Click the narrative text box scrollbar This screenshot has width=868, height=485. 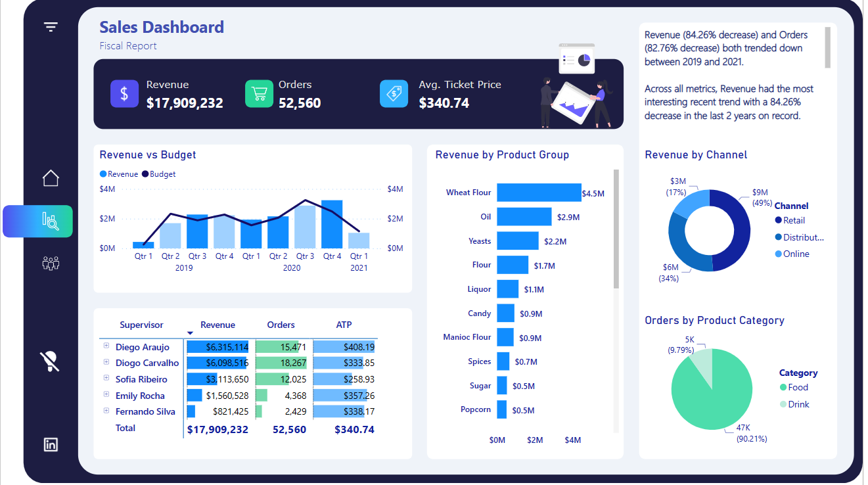coord(828,47)
